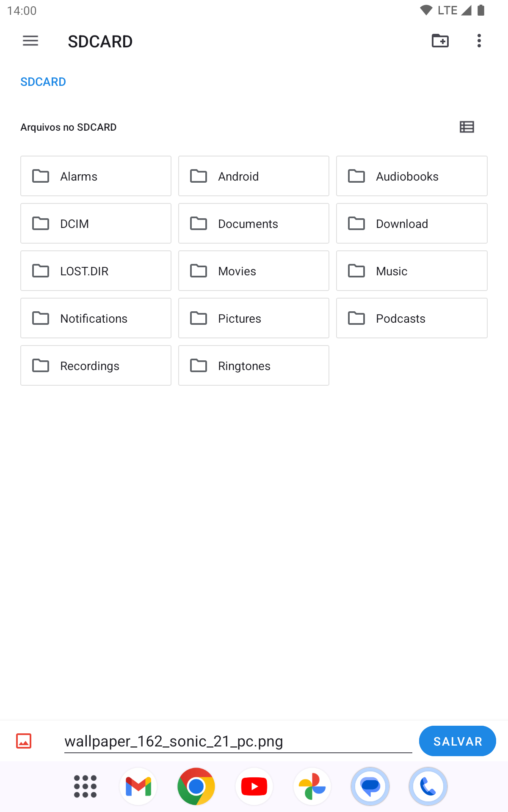Image resolution: width=508 pixels, height=812 pixels.
Task: Click the Ringtones folder icon
Action: coord(199,365)
